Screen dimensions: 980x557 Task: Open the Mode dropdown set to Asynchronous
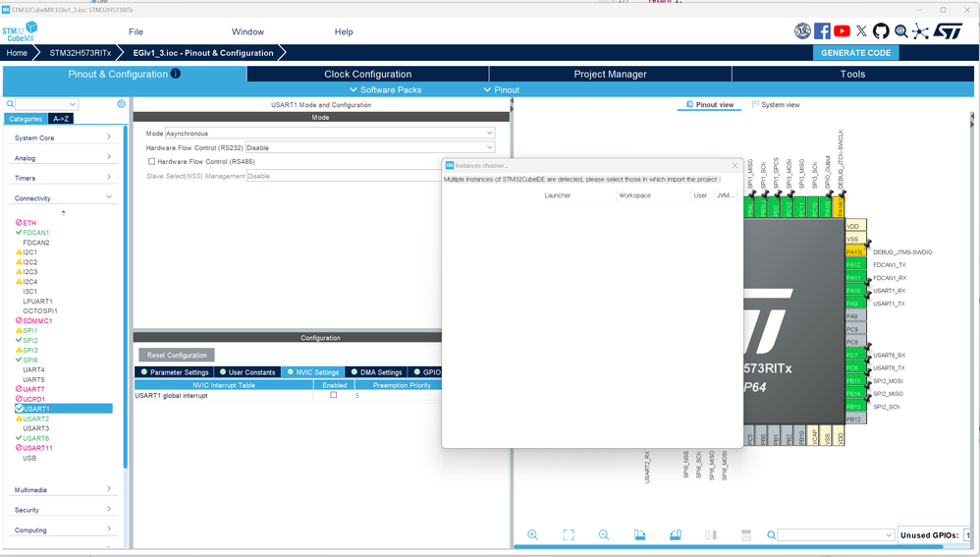point(330,134)
